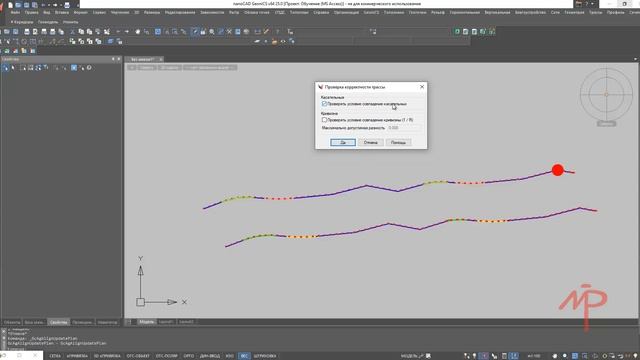Enable the tangent coincidence check checkbox
Screen dimensions: 640x360
point(324,104)
